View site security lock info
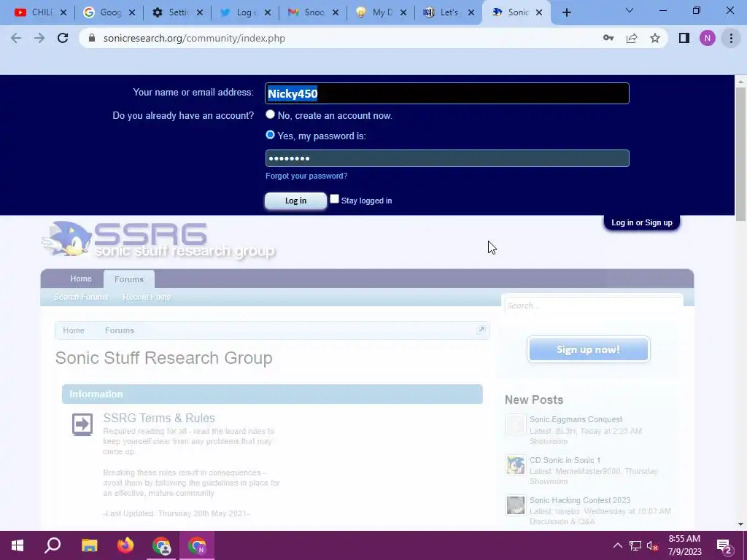747x560 pixels. 92,38
